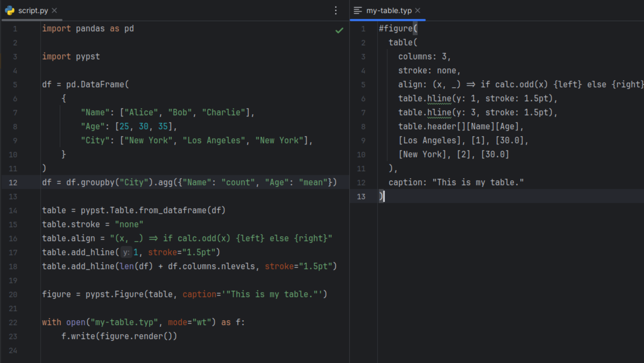Close the script.py tab
This screenshot has width=644, height=363.
[x=55, y=10]
